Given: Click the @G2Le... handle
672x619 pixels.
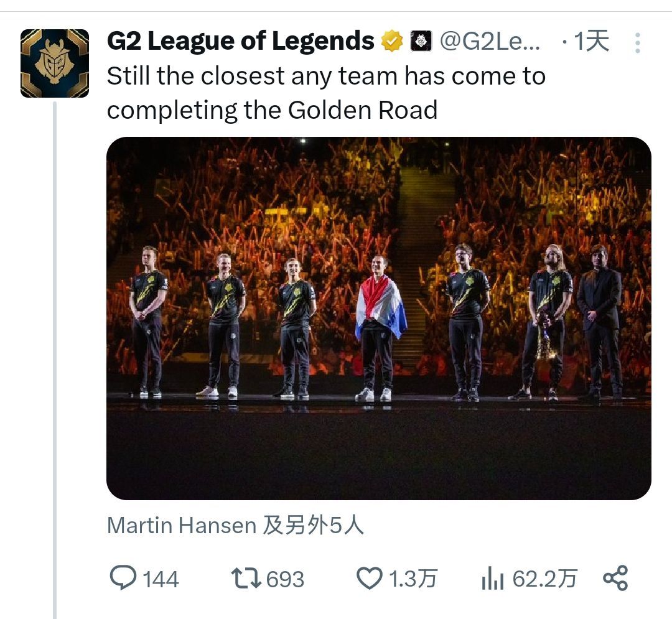Looking at the screenshot, I should click(490, 42).
